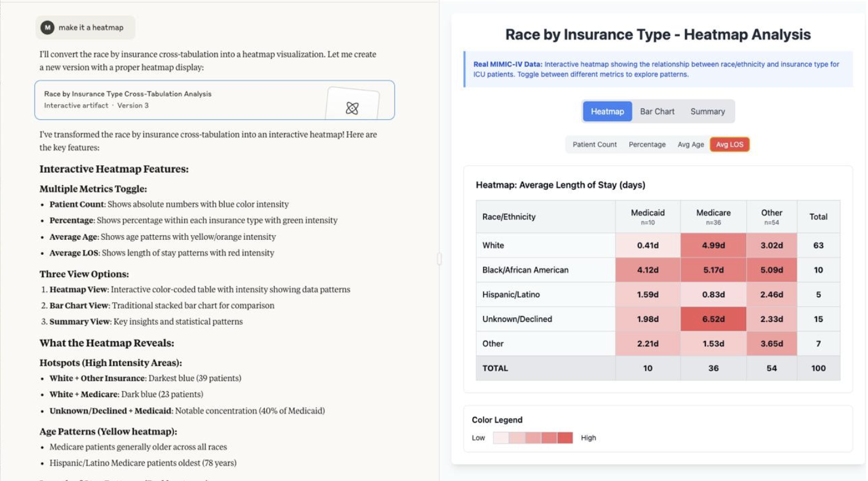Select the Patient Count metric

[594, 144]
